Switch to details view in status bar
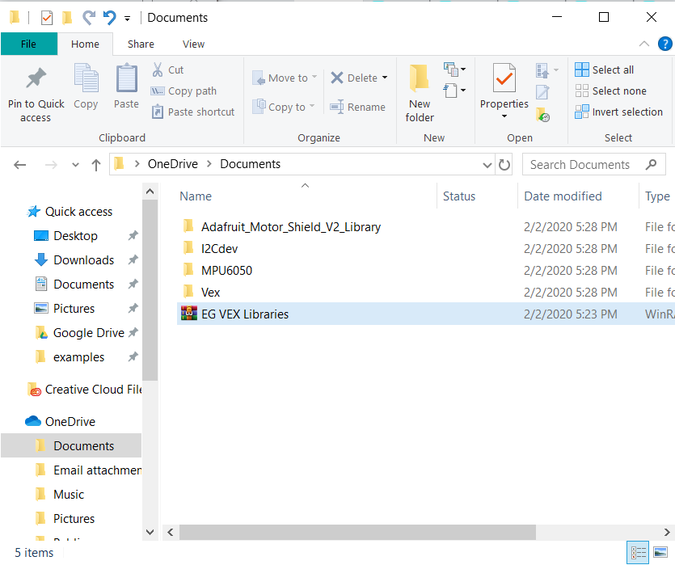This screenshot has width=675, height=565. pos(638,552)
